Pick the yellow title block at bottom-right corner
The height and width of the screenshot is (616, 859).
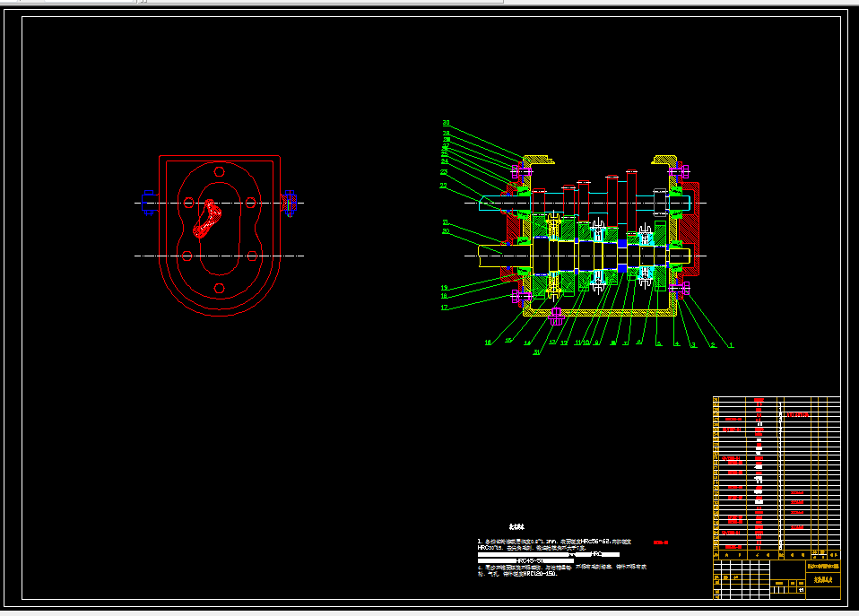pyautogui.click(x=777, y=578)
